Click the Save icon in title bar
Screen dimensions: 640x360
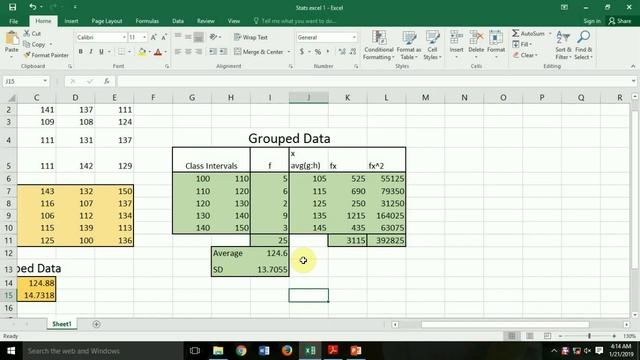12,7
